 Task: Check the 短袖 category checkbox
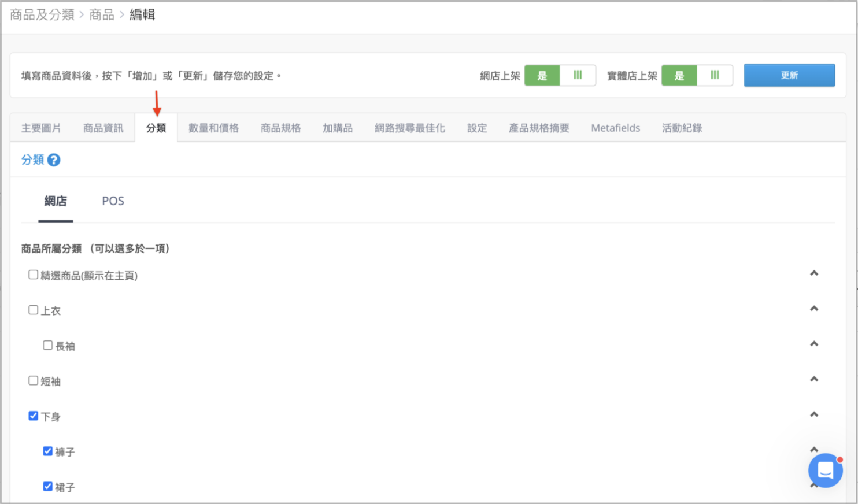click(x=34, y=381)
